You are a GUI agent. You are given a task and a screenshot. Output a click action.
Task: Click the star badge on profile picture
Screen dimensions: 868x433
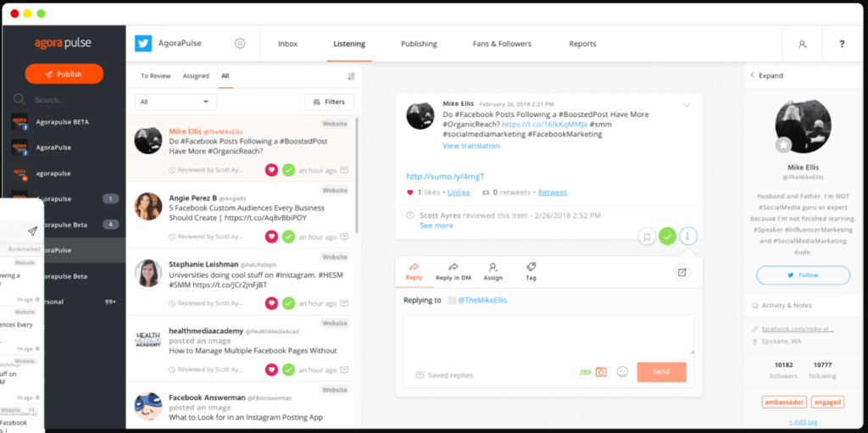tap(783, 145)
